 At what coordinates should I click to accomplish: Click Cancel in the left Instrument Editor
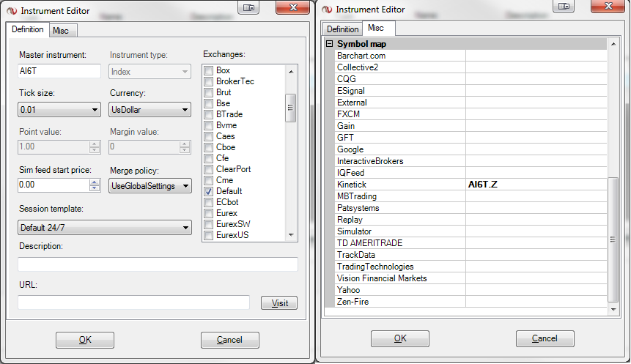coord(230,340)
